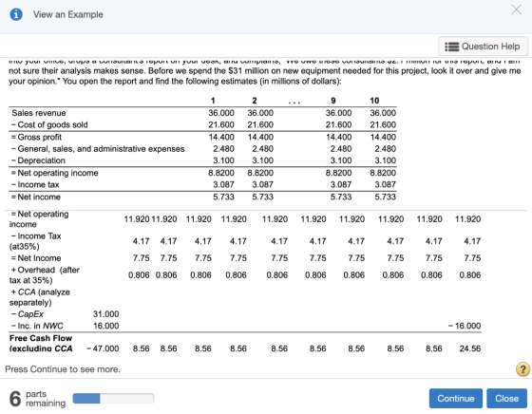The image size is (532, 414).
Task: Click the Inc. in NWC row label
Action: pyautogui.click(x=37, y=326)
